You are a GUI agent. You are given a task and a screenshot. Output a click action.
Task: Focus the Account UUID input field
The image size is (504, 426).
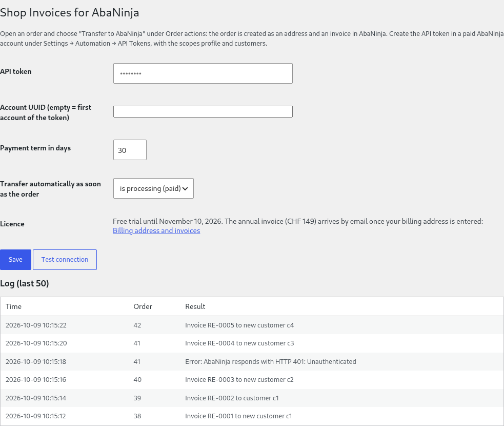tap(203, 112)
